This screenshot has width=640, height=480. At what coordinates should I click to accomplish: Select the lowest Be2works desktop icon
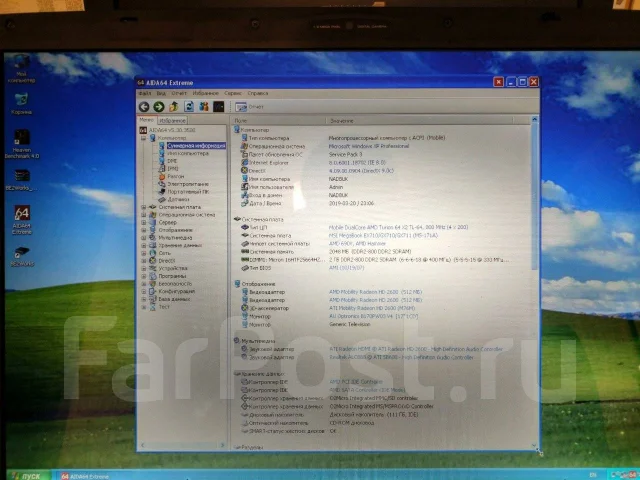point(22,256)
